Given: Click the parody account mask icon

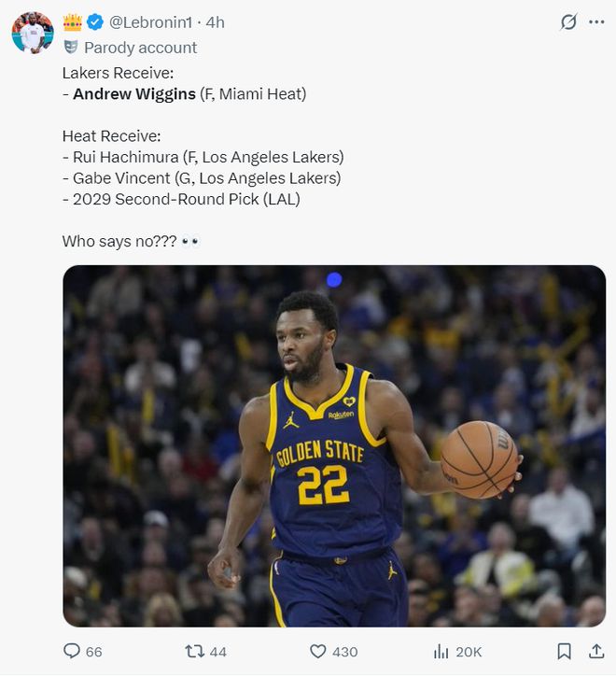Looking at the screenshot, I should [x=71, y=47].
